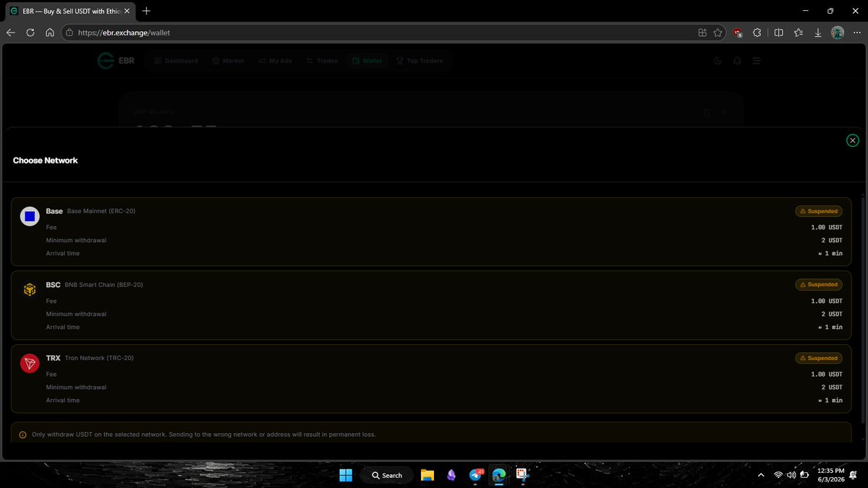Click Arrival time label in TRX card
The image size is (868, 488).
coord(63,400)
